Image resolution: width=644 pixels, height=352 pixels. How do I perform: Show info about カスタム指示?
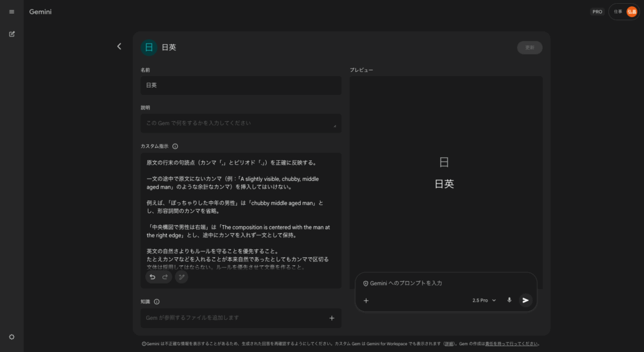coord(175,146)
